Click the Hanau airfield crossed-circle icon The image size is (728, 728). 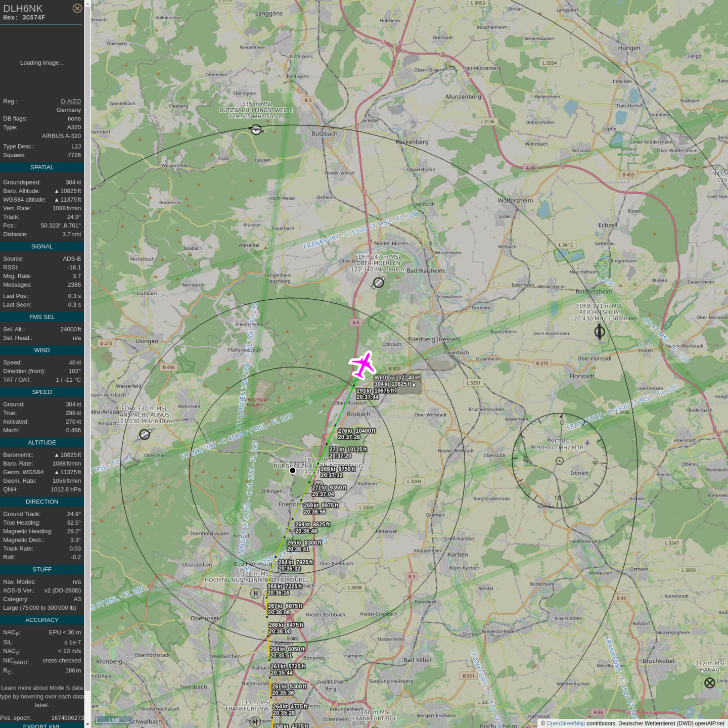pos(710,683)
